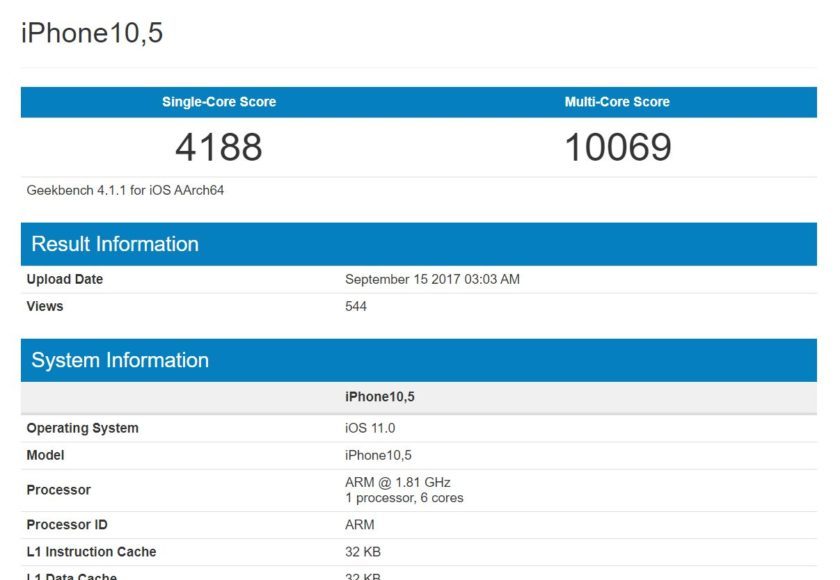Screen dimensions: 840x580
Task: Click the Model label
Action: click(x=46, y=455)
